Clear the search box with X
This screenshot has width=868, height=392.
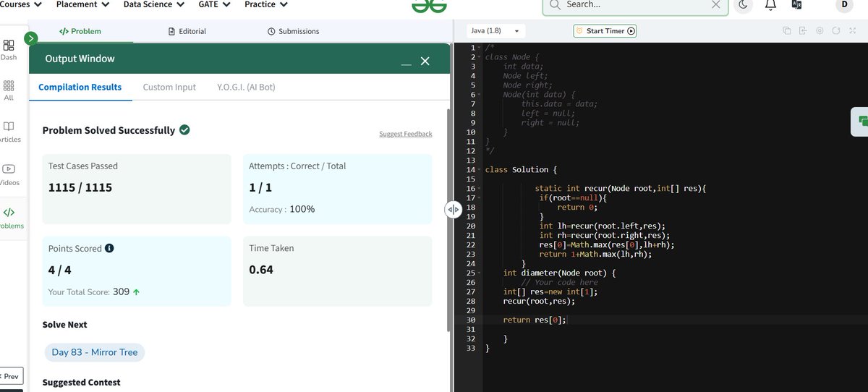click(x=715, y=4)
